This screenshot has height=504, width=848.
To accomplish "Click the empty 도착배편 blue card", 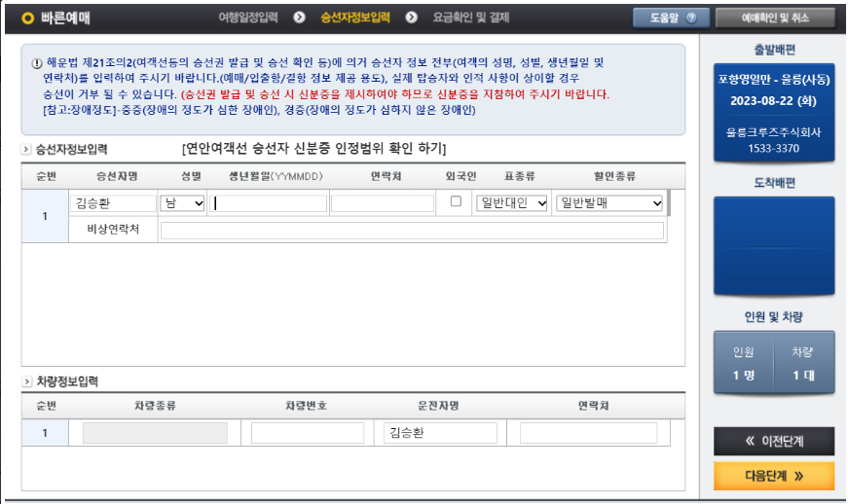I will [x=774, y=246].
